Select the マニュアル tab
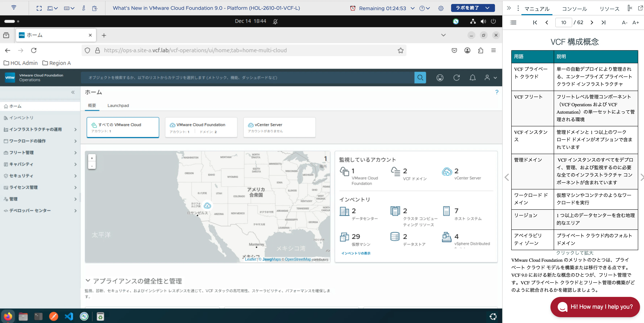Screen dimensions: 644x323 coord(537,9)
